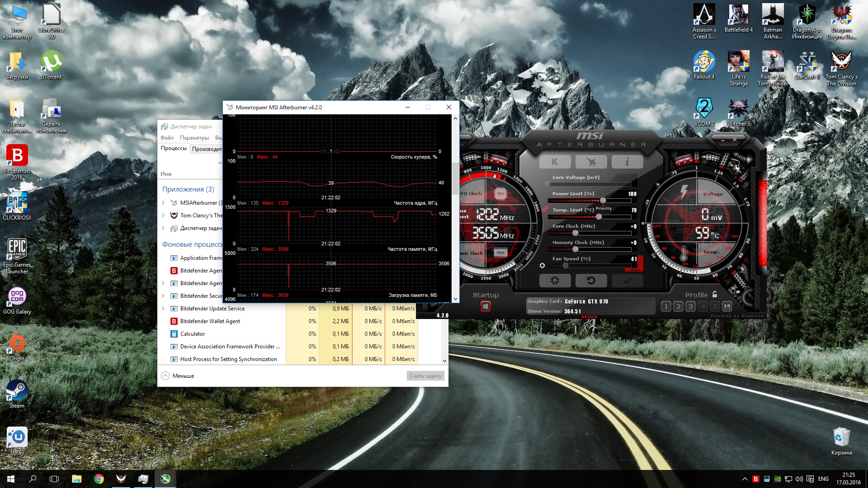This screenshot has height=488, width=868.
Task: Open fan settings via the small gear icon
Action: tap(542, 266)
